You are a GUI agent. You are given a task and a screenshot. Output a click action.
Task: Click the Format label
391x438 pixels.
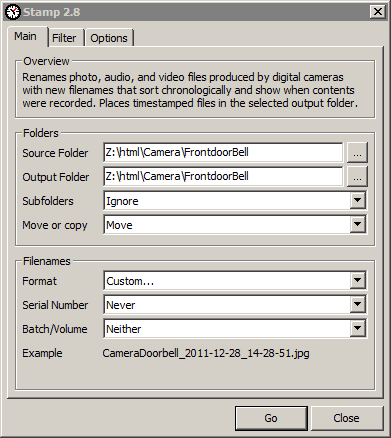(x=39, y=281)
